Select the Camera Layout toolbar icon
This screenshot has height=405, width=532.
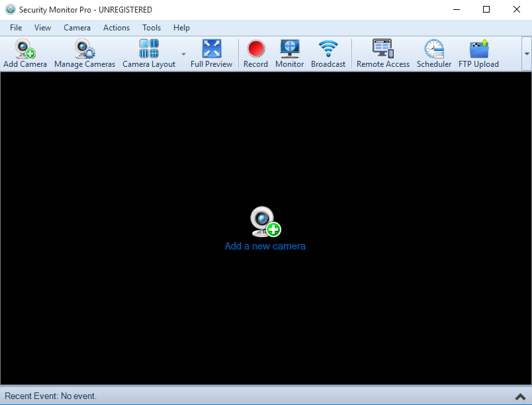149,54
